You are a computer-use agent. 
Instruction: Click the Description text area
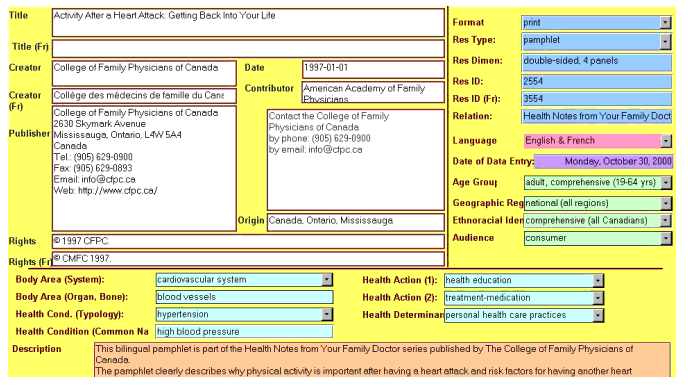[382, 360]
